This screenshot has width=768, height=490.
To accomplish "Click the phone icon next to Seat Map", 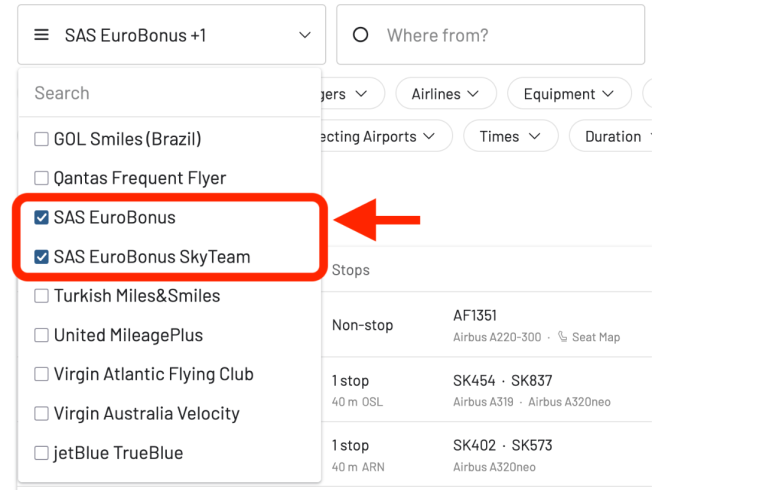I will (x=563, y=337).
